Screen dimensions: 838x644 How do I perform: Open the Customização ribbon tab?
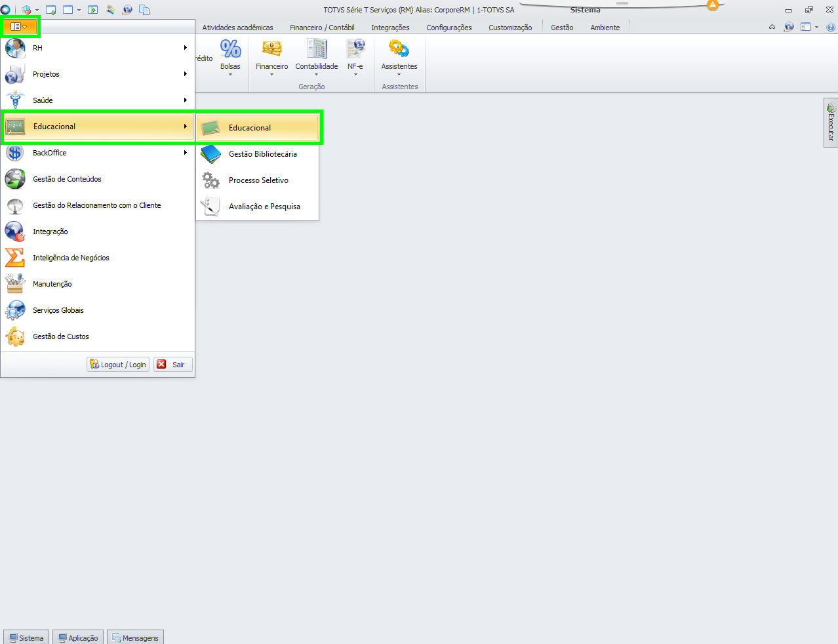tap(510, 28)
